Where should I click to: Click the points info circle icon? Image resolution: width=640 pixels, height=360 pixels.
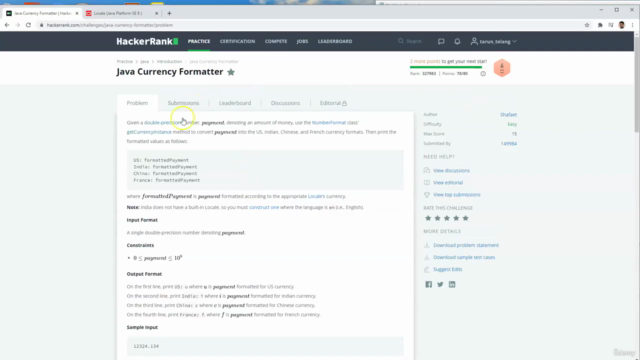click(x=483, y=73)
